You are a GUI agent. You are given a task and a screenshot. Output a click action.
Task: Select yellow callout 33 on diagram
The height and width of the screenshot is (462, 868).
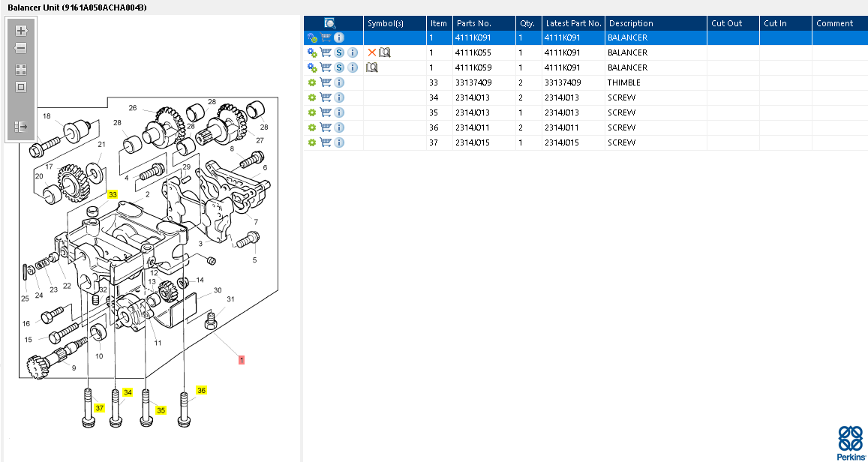click(113, 194)
